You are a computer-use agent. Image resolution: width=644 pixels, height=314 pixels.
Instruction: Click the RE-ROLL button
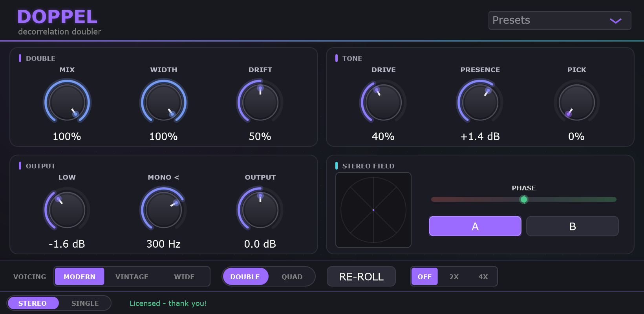[x=361, y=276]
